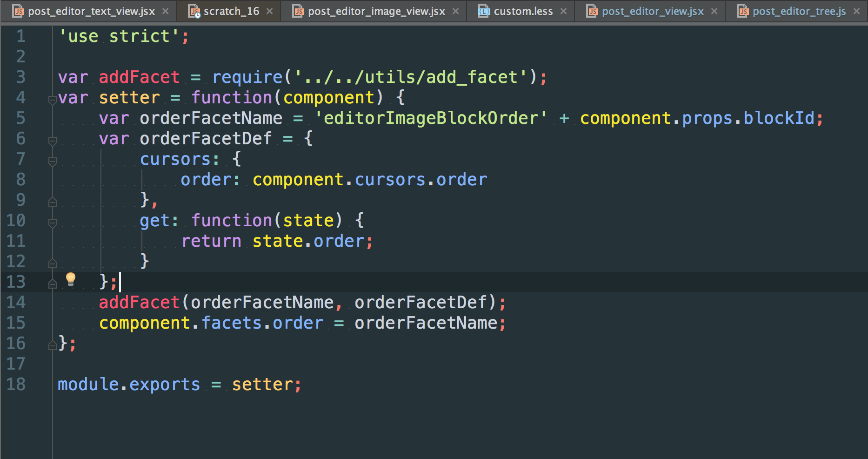The image size is (868, 459).
Task: Click the get key on line 10
Action: point(155,221)
